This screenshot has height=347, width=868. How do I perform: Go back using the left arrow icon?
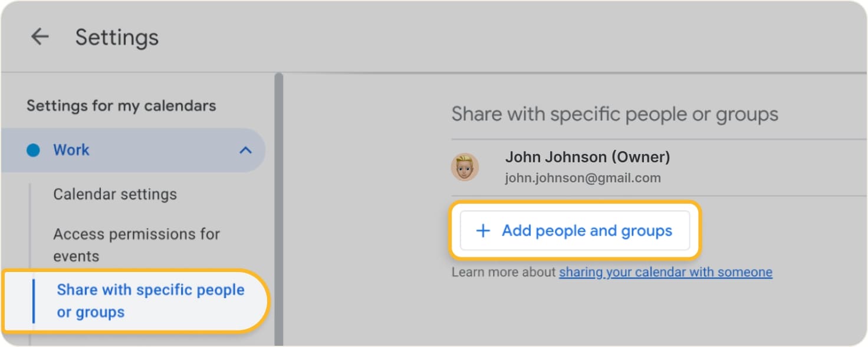coord(40,37)
